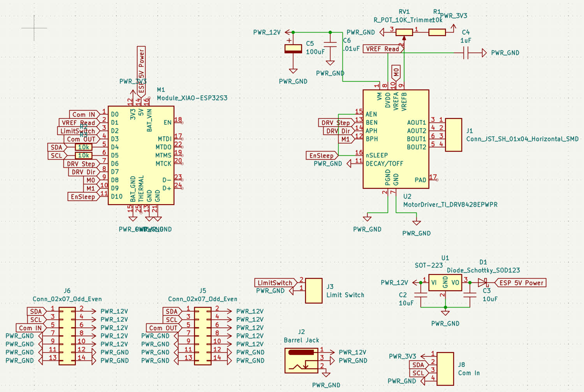Screen dimensions: 584x392
Task: Click the R1 10k resistor symbol
Action: coord(437,33)
